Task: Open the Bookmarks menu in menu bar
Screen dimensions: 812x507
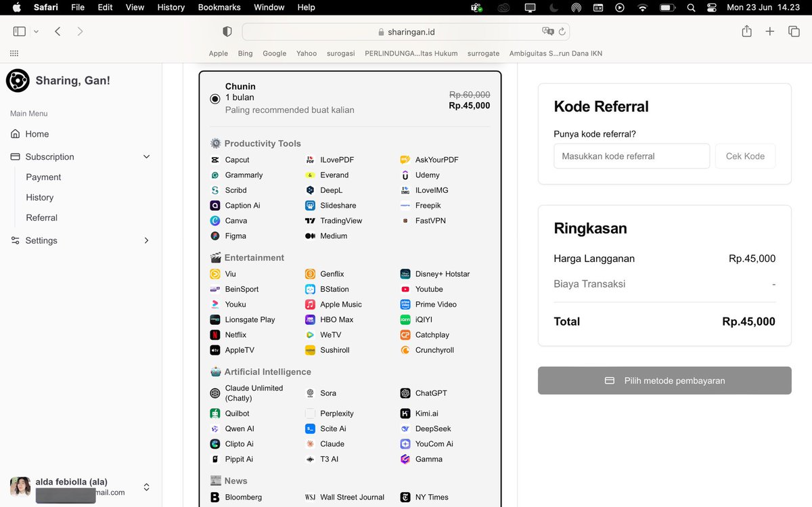Action: point(219,7)
